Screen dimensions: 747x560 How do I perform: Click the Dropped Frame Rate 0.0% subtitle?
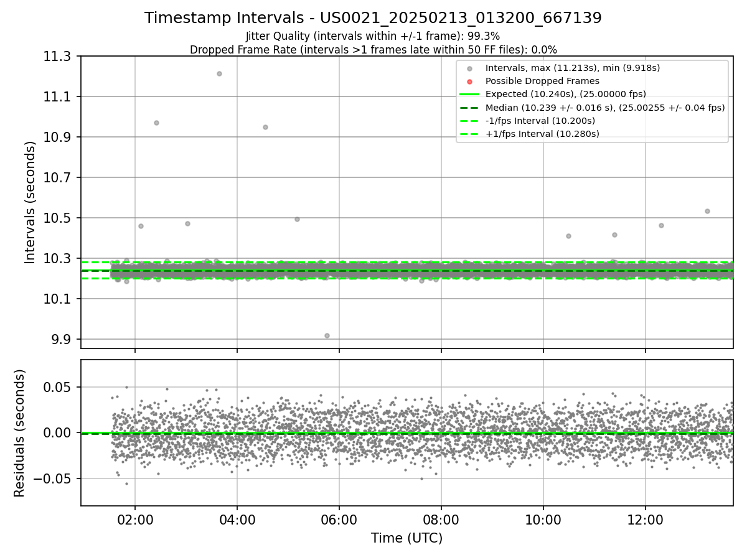pos(373,49)
